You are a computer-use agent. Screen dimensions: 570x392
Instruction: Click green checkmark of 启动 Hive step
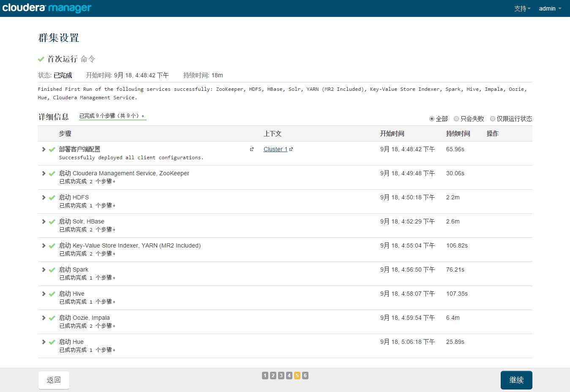coord(52,294)
